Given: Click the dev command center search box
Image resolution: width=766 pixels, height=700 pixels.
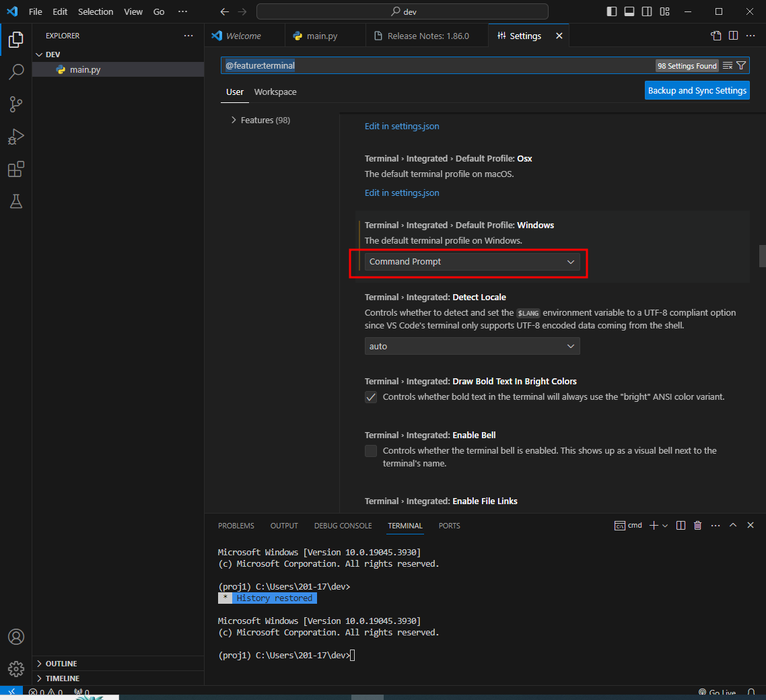Looking at the screenshot, I should coord(402,11).
